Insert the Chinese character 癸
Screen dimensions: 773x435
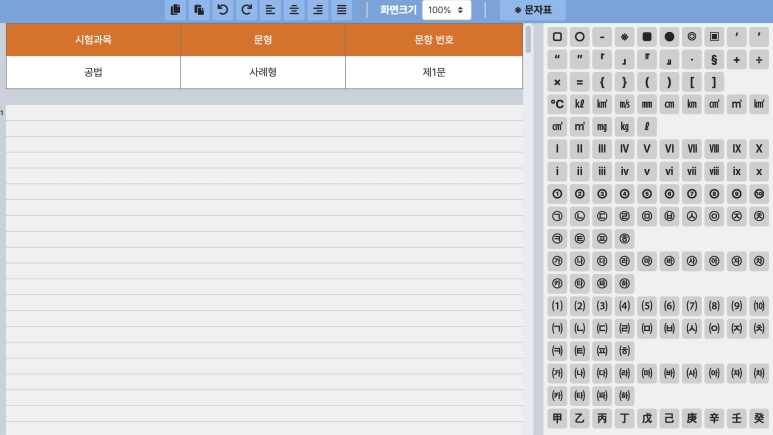[x=759, y=418]
